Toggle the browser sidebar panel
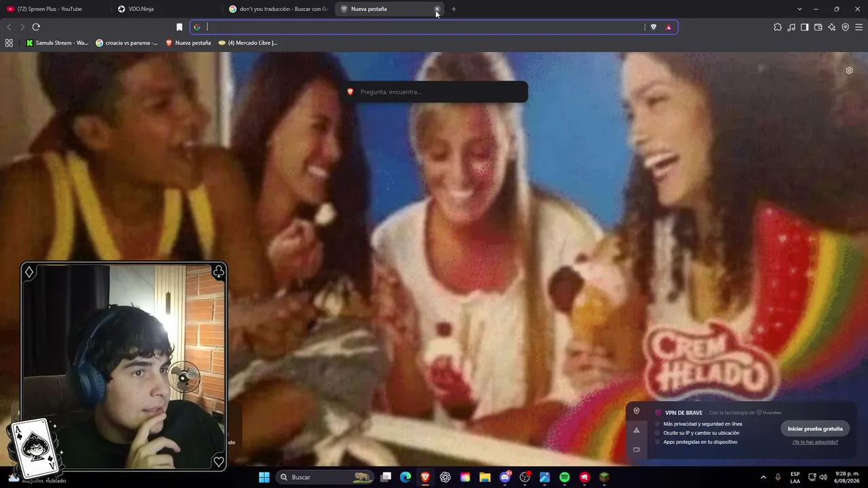 coord(804,27)
